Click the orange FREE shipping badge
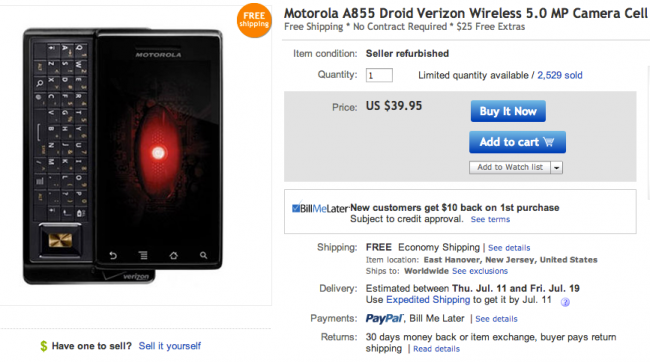Image resolution: width=650 pixels, height=362 pixels. [254, 20]
